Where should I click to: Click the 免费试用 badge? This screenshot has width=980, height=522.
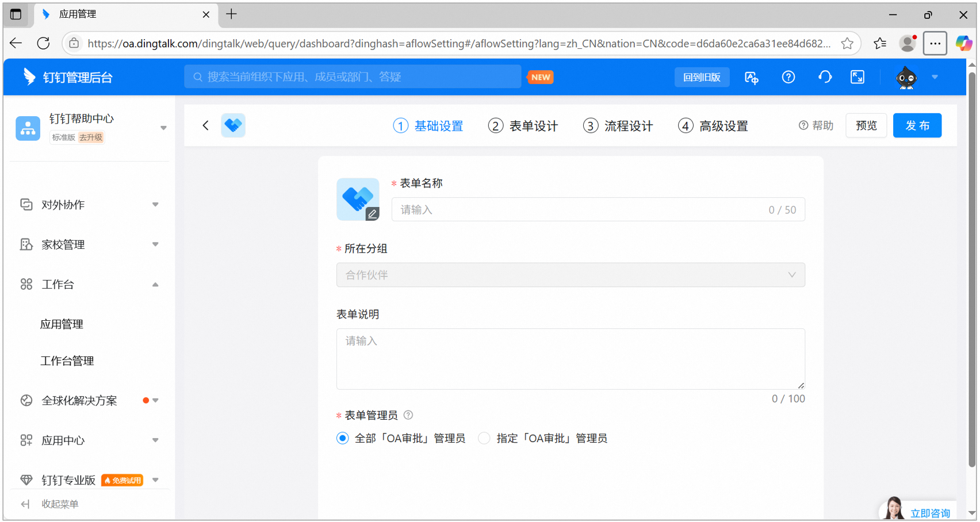(x=122, y=480)
